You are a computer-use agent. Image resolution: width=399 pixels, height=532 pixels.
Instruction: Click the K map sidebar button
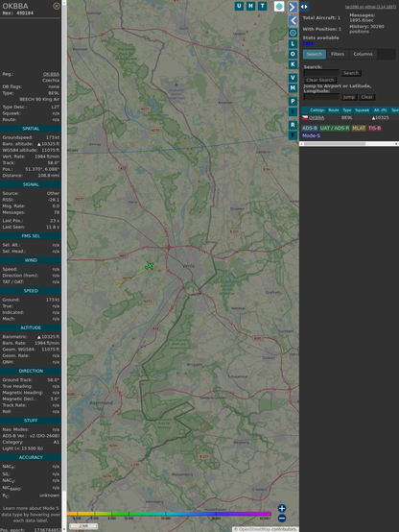(293, 64)
